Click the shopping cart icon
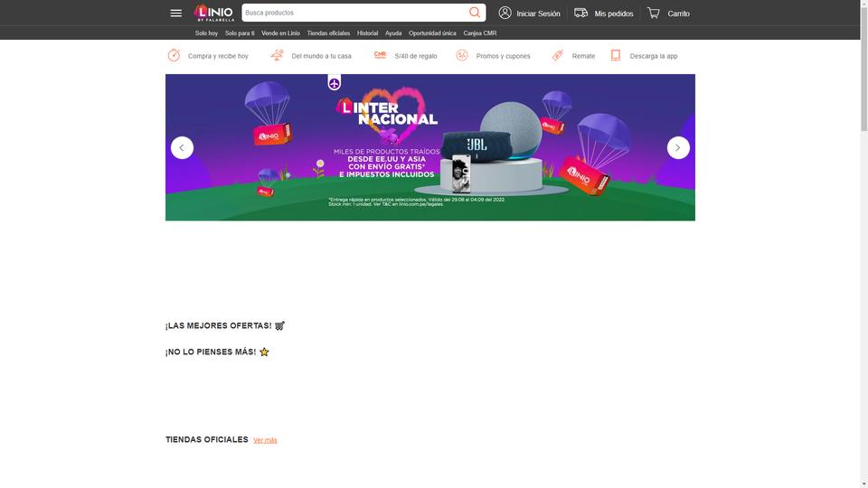868x488 pixels. tap(654, 13)
